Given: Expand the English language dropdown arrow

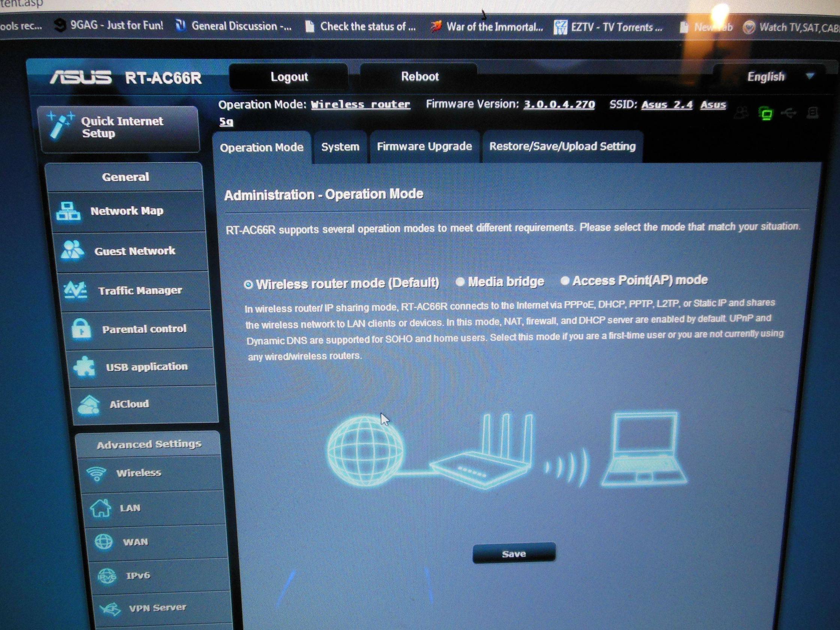Looking at the screenshot, I should click(x=810, y=76).
